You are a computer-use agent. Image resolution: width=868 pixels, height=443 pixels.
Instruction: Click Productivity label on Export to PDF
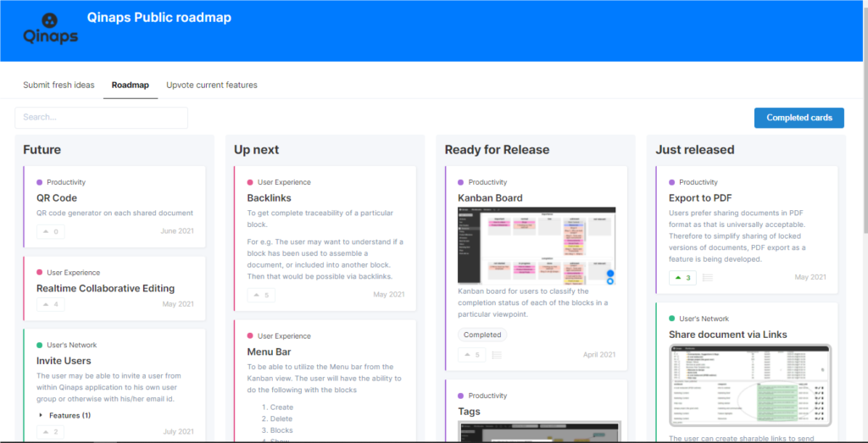pos(698,182)
